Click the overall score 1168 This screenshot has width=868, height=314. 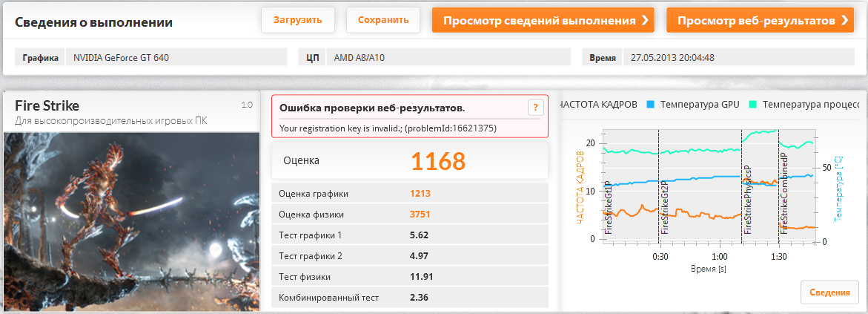(x=438, y=161)
